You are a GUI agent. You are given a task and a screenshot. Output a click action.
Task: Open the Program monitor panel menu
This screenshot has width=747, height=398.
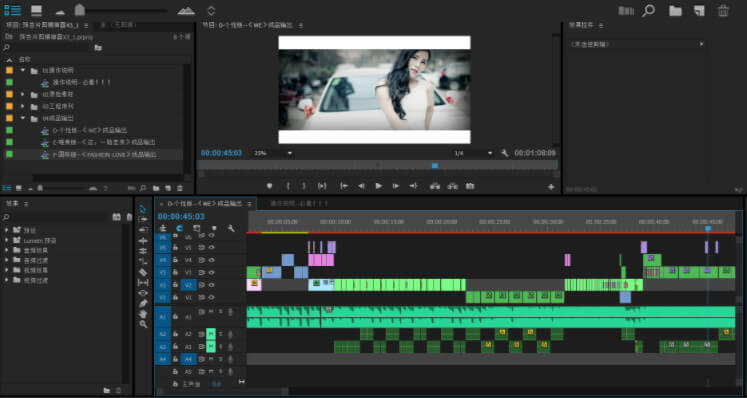(x=301, y=25)
